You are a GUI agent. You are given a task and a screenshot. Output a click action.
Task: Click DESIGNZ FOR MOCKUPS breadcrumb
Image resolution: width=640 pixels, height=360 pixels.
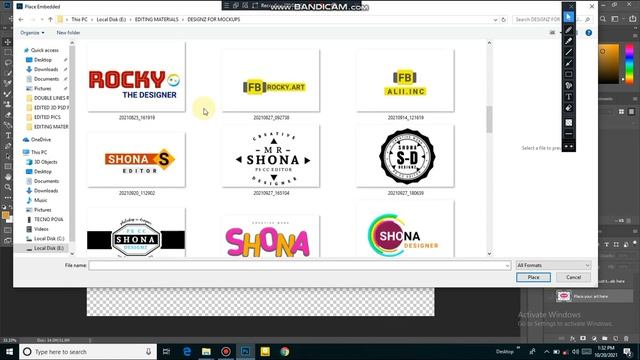tap(213, 19)
